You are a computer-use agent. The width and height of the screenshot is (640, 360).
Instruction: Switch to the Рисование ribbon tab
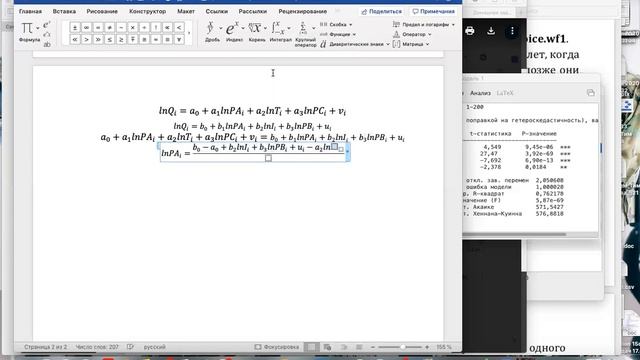pyautogui.click(x=102, y=11)
